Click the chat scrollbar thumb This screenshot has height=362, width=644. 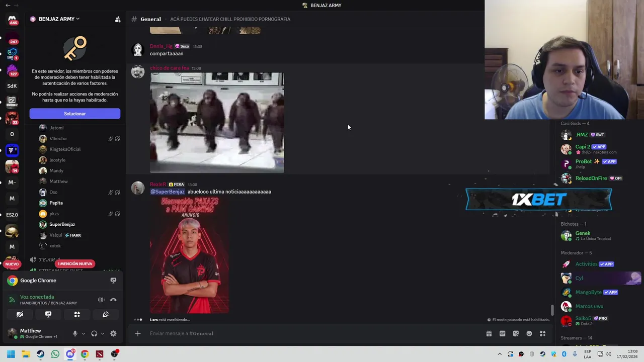point(552,310)
